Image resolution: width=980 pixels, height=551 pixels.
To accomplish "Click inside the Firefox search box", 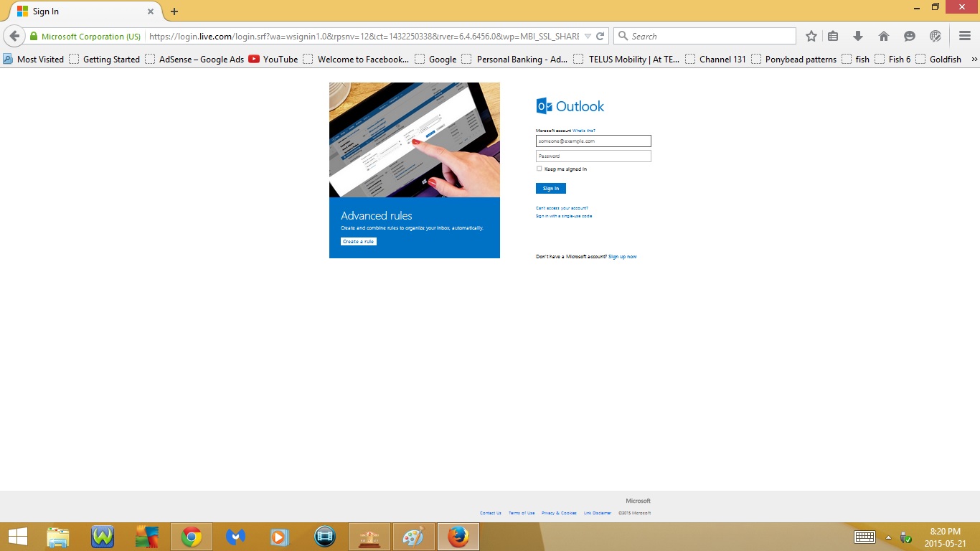I will (x=705, y=36).
